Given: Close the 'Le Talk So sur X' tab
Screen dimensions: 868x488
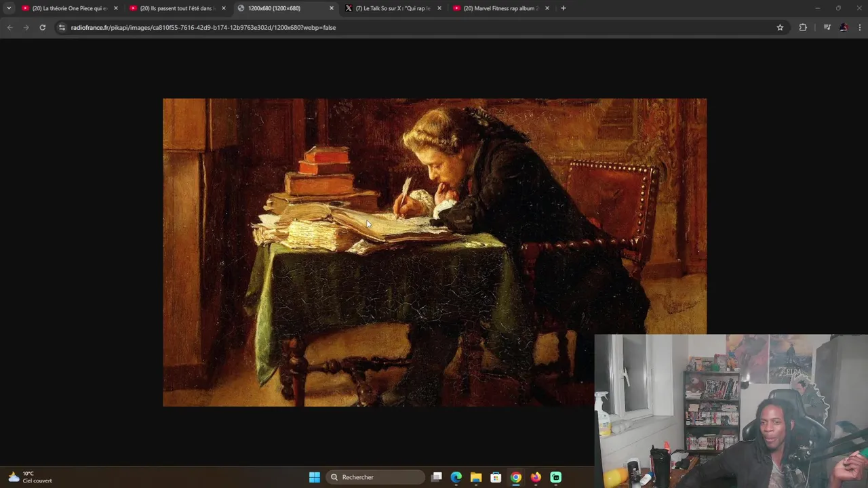Looking at the screenshot, I should (439, 8).
